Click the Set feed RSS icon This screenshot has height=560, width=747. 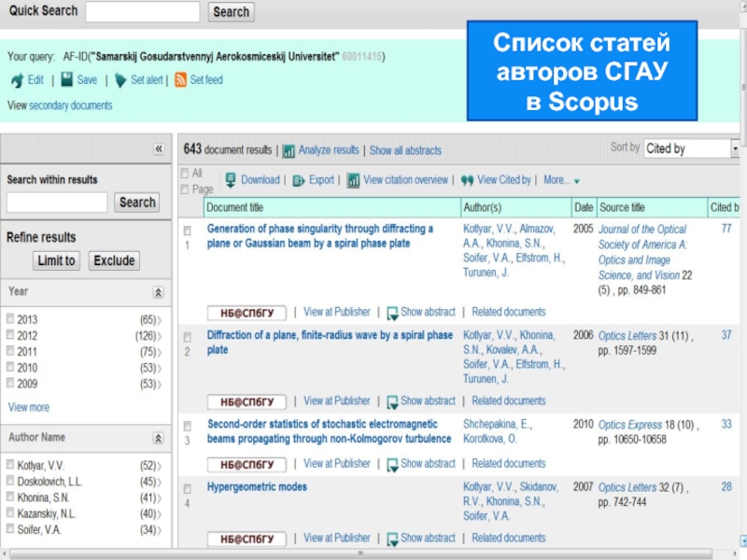point(181,80)
